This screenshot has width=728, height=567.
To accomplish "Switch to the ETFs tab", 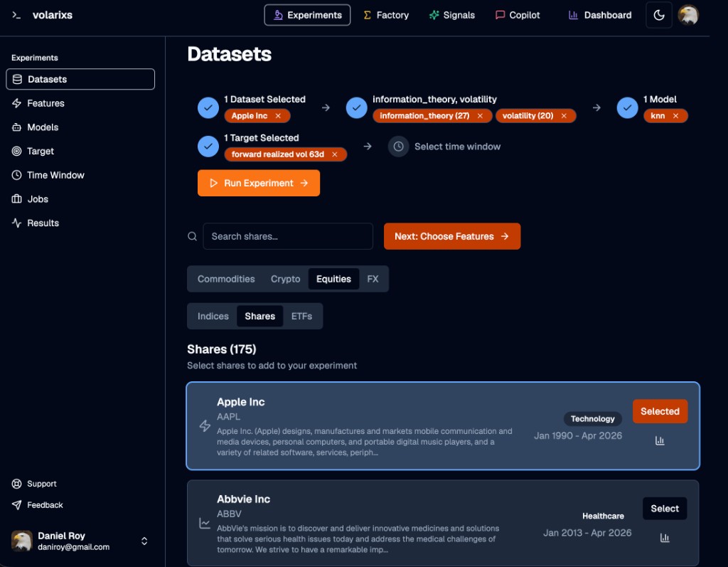I will [302, 316].
